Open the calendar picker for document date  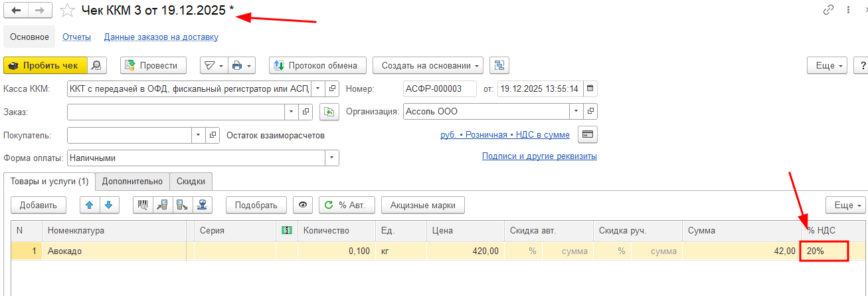590,88
